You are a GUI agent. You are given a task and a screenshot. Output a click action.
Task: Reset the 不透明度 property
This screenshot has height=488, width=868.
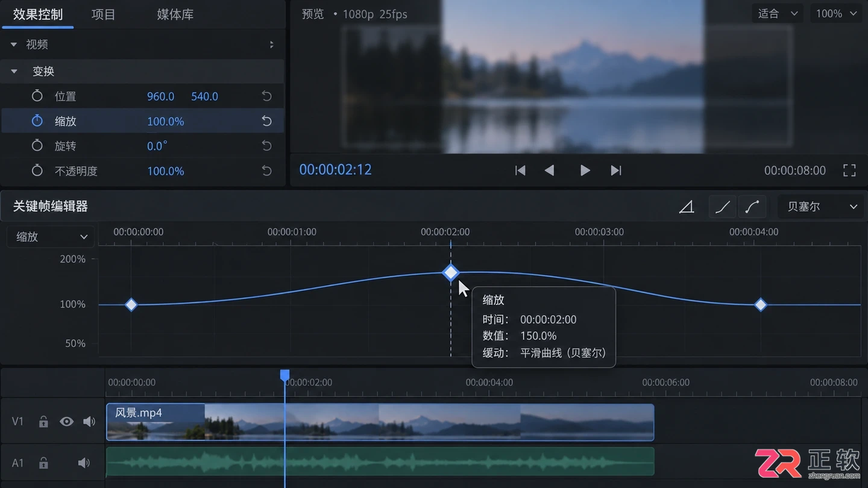point(266,171)
